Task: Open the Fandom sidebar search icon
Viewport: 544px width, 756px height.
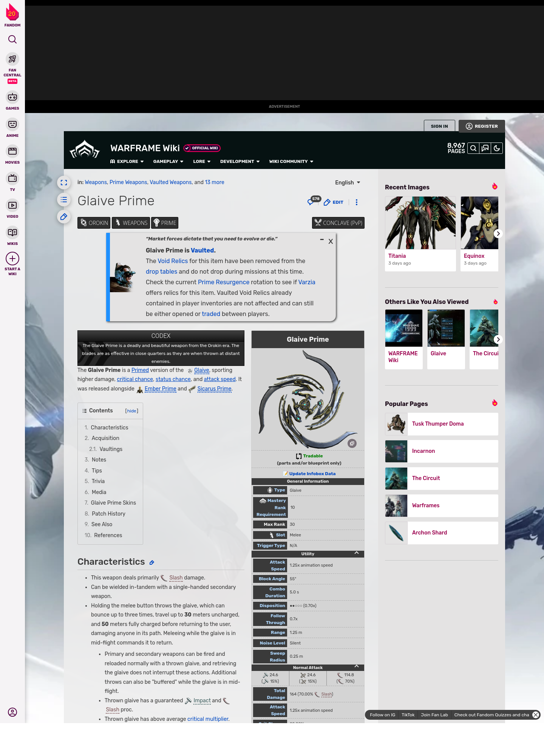Action: (x=12, y=39)
